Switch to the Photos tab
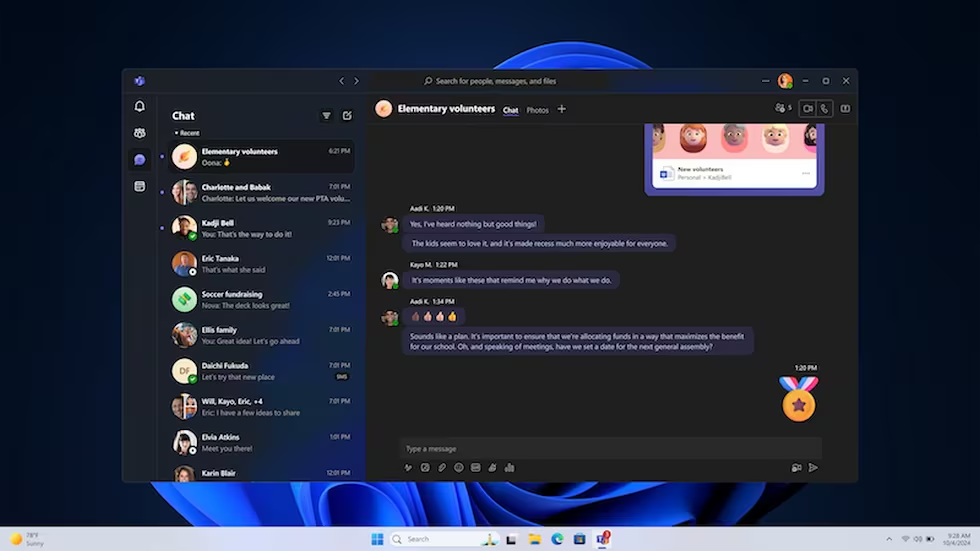This screenshot has height=551, width=980. click(x=537, y=110)
